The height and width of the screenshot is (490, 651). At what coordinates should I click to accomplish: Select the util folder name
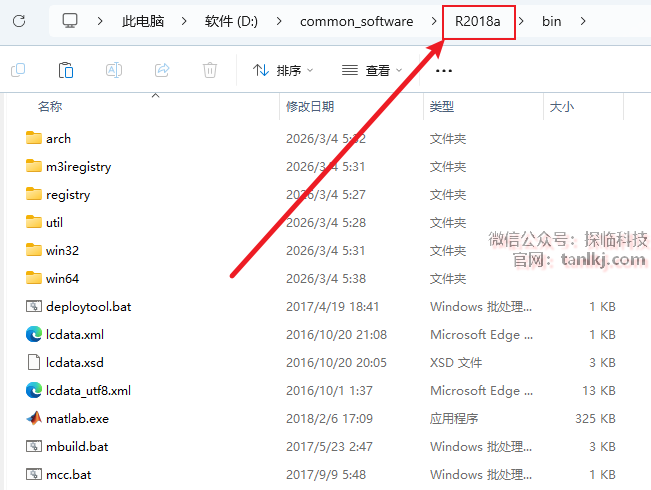[x=54, y=223]
